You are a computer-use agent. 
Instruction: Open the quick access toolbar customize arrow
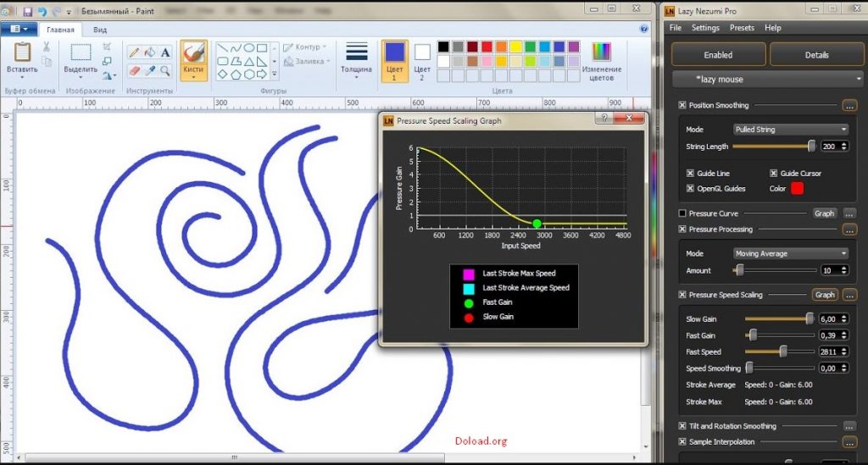69,12
